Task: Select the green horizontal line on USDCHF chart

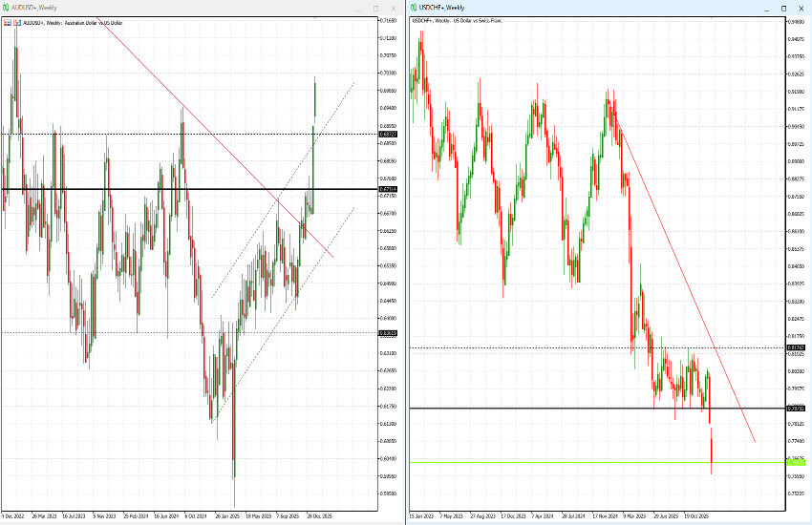Action: tap(573, 463)
